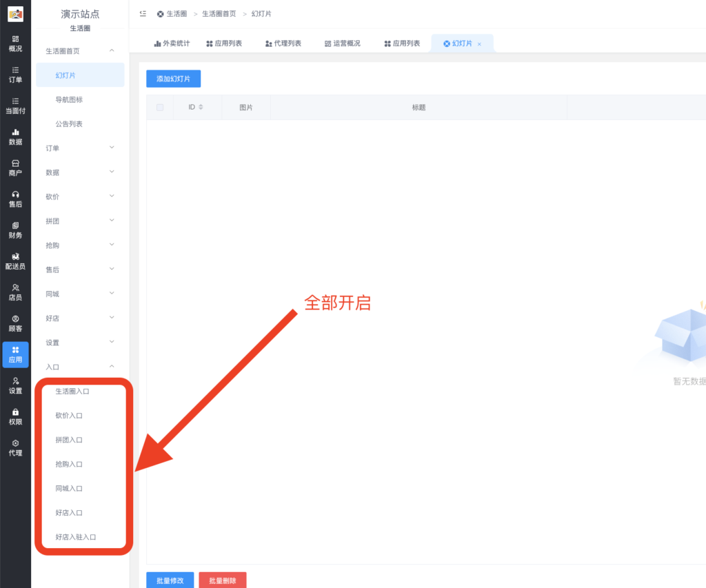Expand the 拼团 group menu
This screenshot has height=588, width=706.
point(79,221)
